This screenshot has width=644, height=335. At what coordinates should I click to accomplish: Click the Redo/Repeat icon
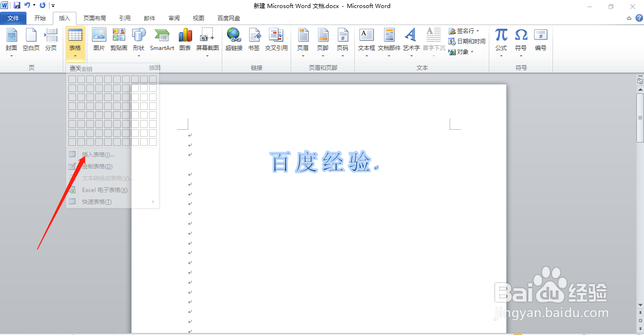pyautogui.click(x=42, y=6)
